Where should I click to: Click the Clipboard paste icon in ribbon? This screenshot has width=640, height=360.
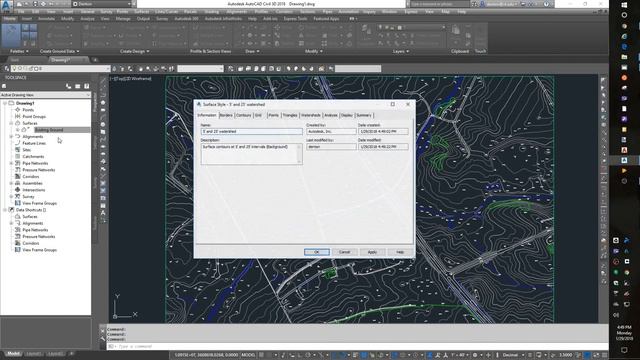tap(456, 30)
